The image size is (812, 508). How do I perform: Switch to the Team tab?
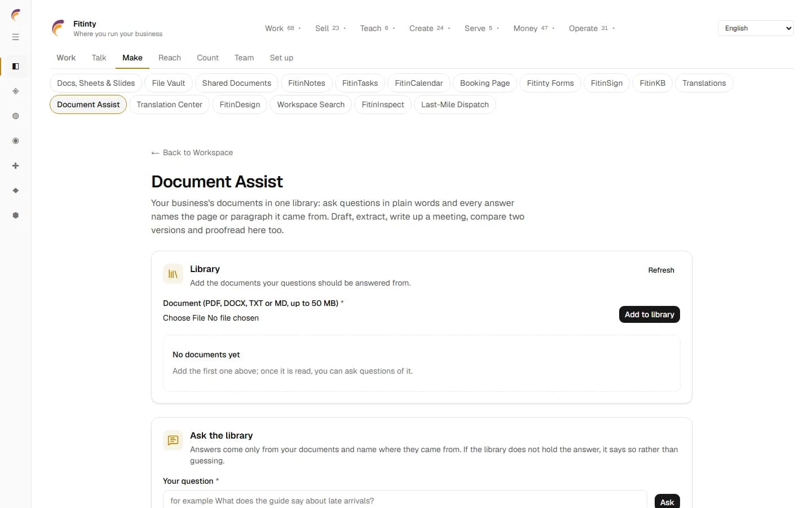(244, 58)
